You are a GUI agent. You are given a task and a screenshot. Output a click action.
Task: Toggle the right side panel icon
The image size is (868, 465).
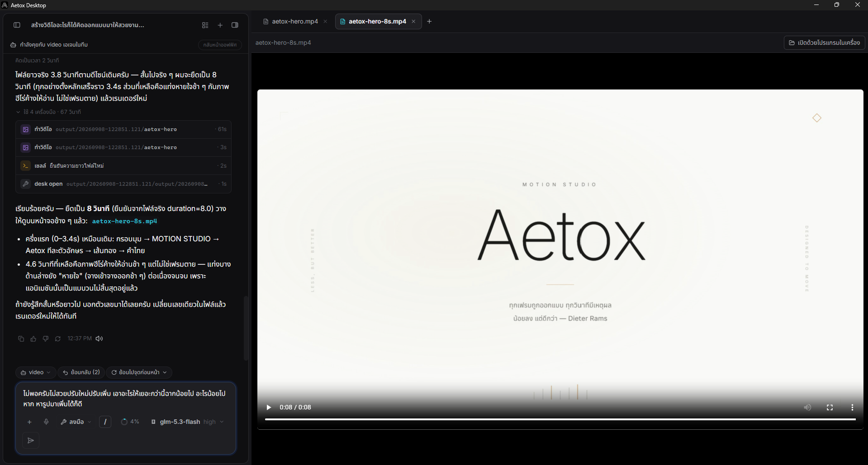[x=235, y=25]
